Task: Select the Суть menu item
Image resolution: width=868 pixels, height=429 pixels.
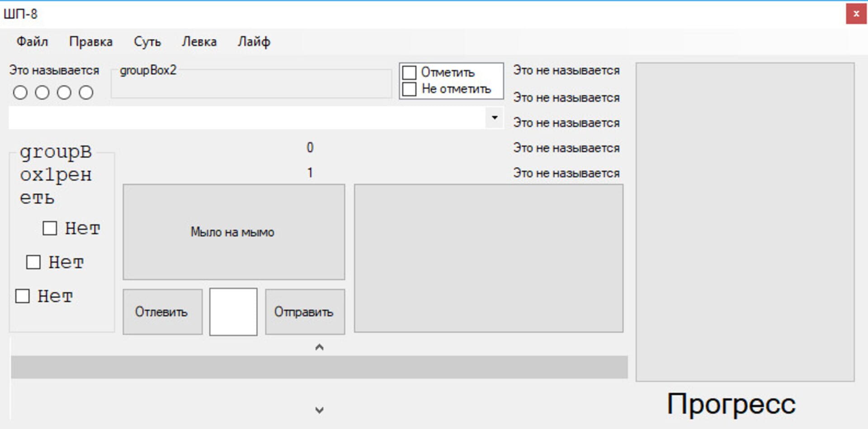Action: click(x=147, y=42)
